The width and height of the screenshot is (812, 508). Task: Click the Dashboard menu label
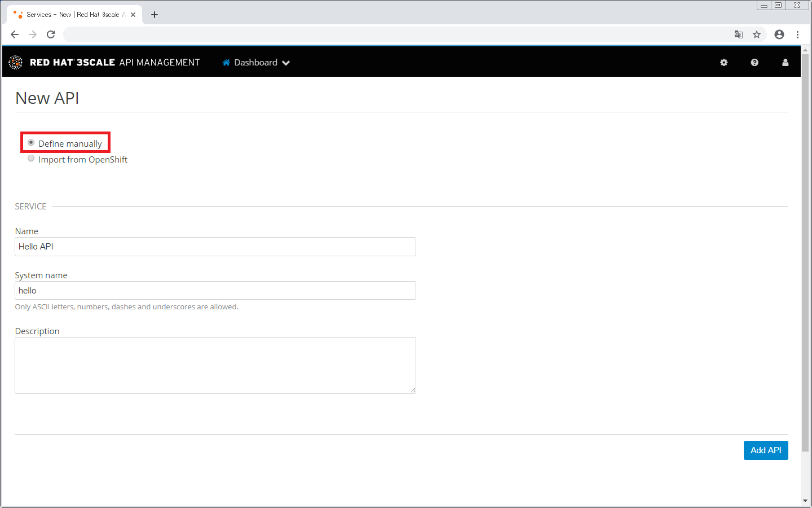coord(256,63)
